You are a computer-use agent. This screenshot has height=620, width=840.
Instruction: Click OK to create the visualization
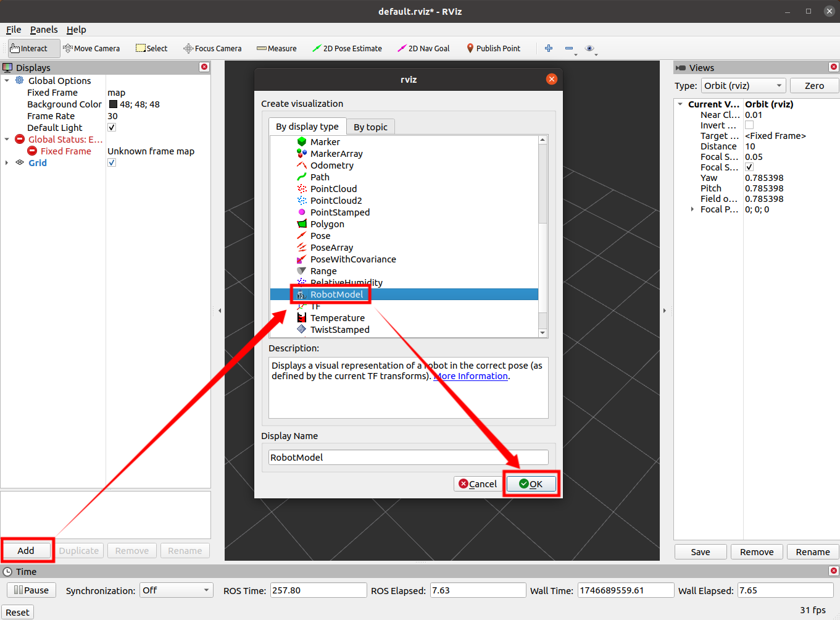coord(531,484)
